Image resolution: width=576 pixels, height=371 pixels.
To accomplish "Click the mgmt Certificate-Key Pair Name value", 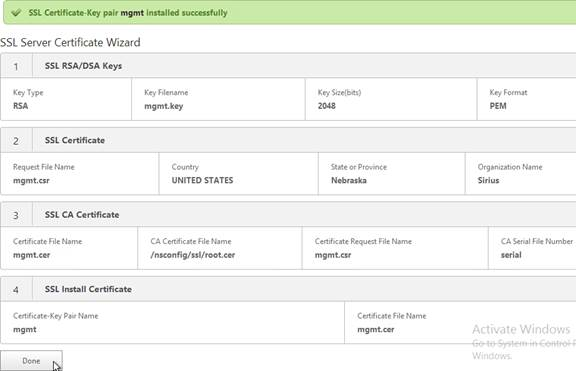I will [25, 329].
